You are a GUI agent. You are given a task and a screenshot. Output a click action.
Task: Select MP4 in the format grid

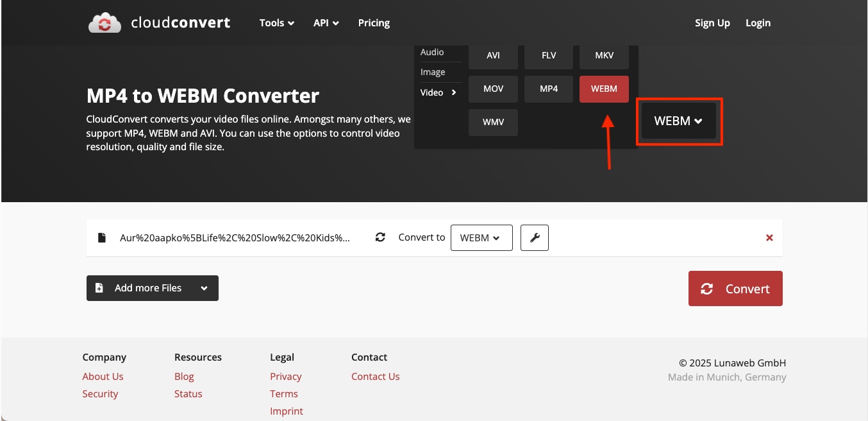coord(548,89)
